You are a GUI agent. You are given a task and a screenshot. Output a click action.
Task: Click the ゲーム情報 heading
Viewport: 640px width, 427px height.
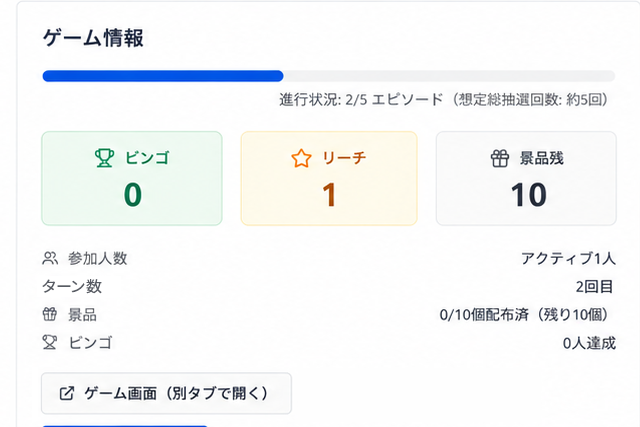pyautogui.click(x=93, y=38)
